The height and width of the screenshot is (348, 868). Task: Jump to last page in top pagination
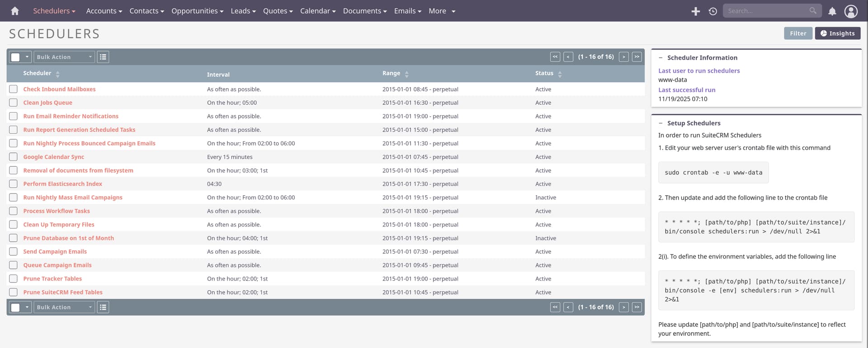click(637, 57)
